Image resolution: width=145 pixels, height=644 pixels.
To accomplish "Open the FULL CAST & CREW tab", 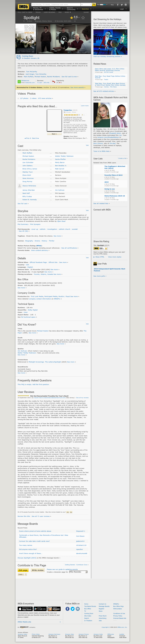I will pyautogui.click(x=25, y=12).
